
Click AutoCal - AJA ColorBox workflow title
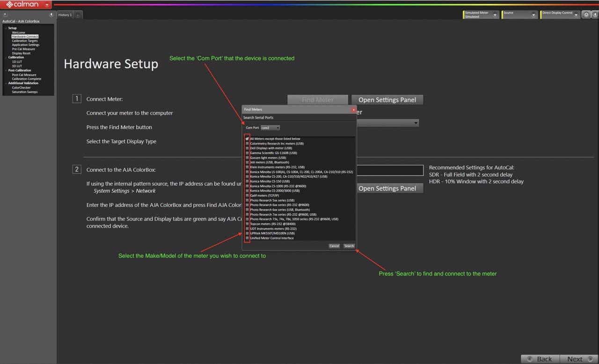21,22
